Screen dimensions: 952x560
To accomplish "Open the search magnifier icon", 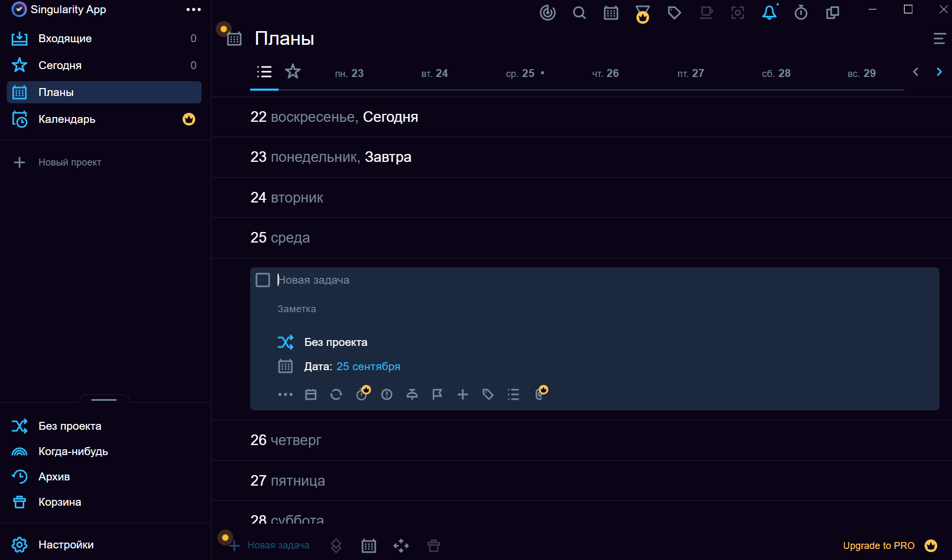I will tap(579, 13).
